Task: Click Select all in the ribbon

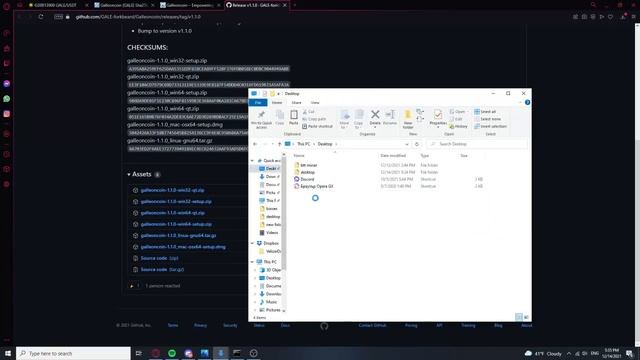Action: pos(485,112)
